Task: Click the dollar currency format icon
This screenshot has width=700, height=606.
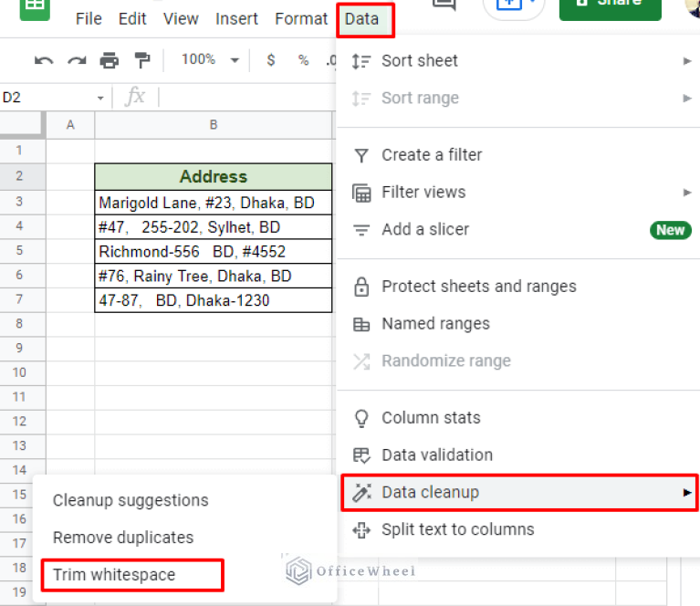Action: point(271,60)
